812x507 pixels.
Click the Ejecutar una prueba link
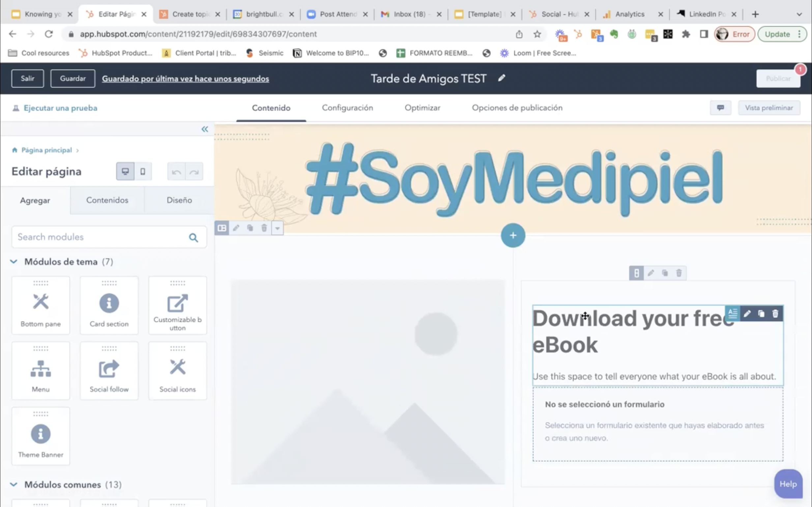[x=60, y=108]
